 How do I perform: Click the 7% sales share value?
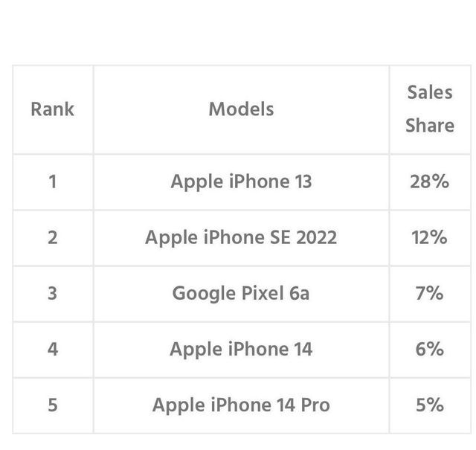coord(429,293)
